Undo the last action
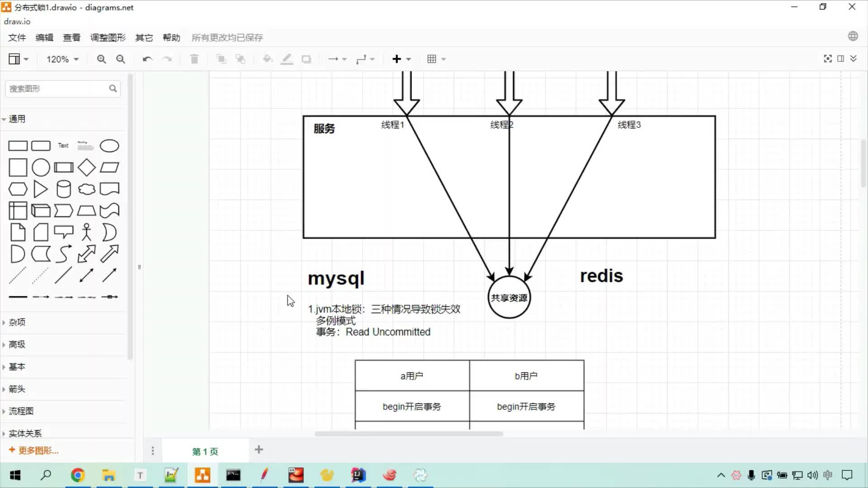This screenshot has width=868, height=488. coord(147,59)
